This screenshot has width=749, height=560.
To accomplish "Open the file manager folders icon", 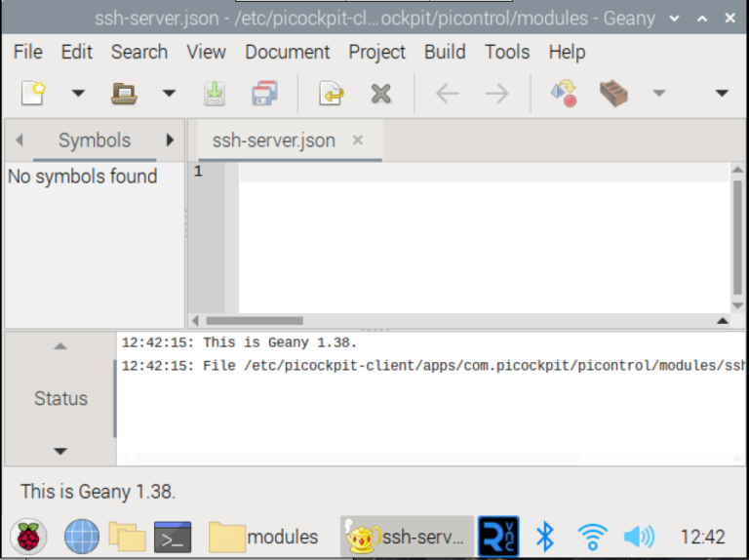I will pos(127,537).
